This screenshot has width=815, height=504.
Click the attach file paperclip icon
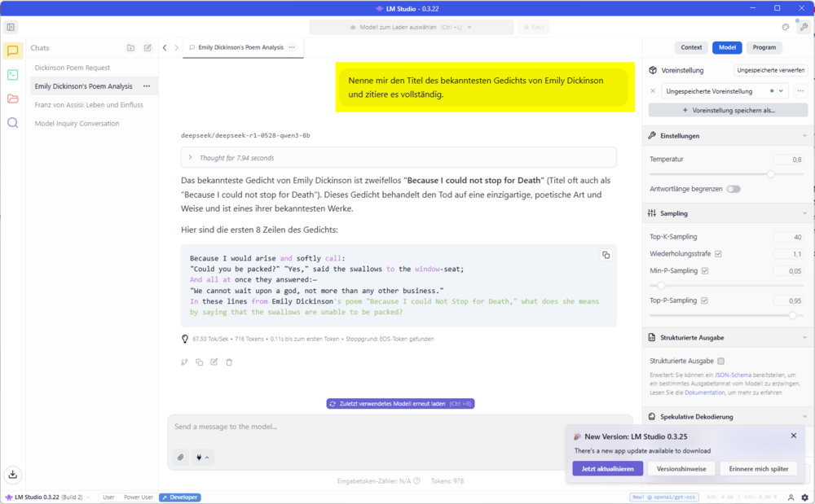[180, 458]
